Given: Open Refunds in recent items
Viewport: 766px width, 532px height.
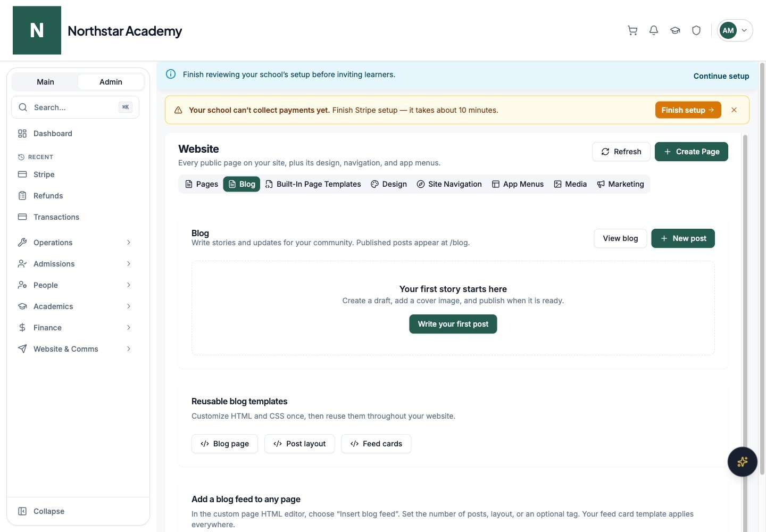Looking at the screenshot, I should tap(75, 196).
